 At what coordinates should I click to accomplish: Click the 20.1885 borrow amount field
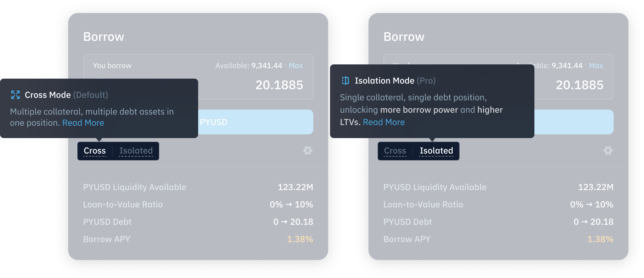(x=279, y=85)
